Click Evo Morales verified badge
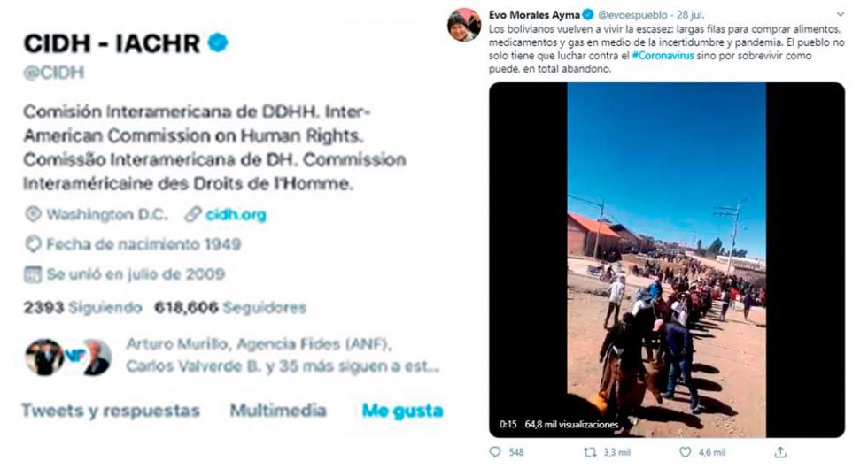This screenshot has height=469, width=868. tap(588, 15)
